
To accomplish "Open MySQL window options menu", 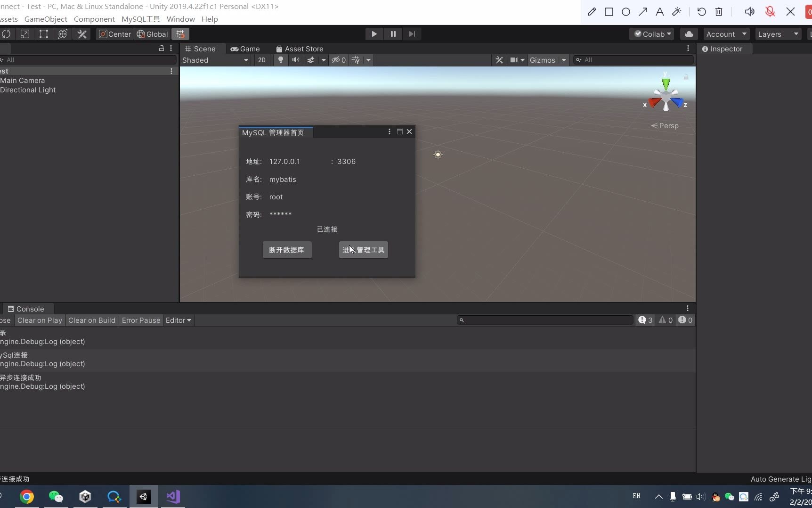I will pyautogui.click(x=389, y=131).
